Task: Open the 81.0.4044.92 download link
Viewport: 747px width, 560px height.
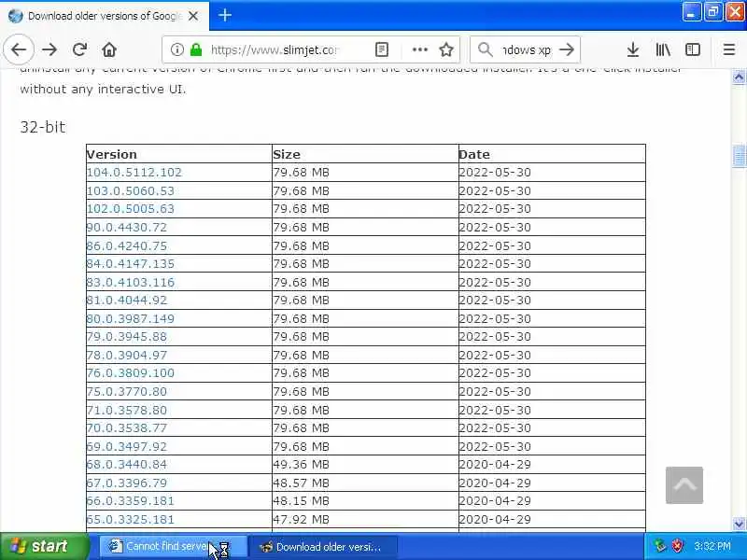Action: click(127, 301)
